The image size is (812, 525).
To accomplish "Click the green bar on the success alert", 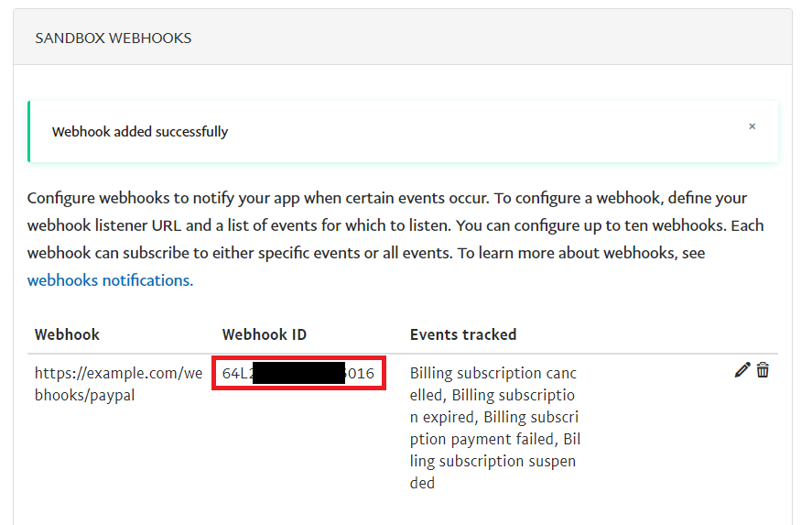I will 29,132.
